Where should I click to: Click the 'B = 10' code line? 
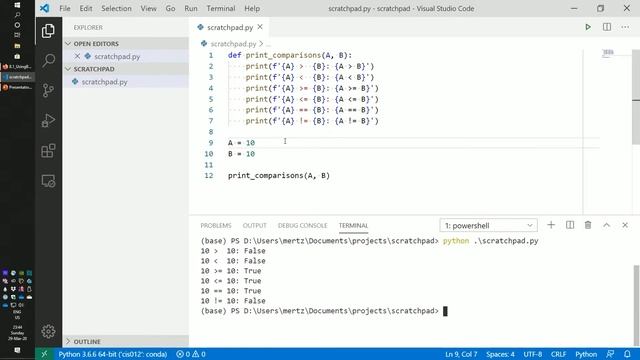coord(241,154)
